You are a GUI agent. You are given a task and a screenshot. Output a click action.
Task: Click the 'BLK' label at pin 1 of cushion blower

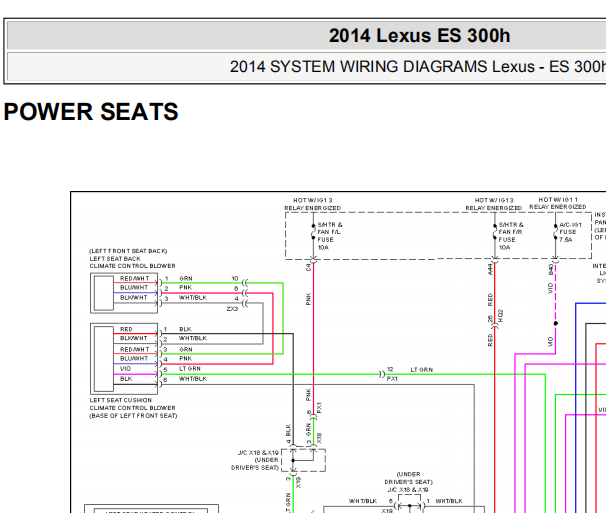point(185,329)
